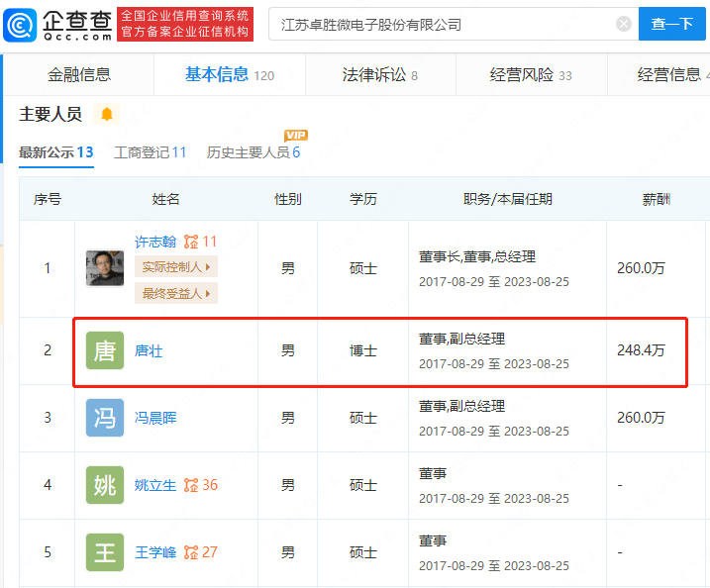Image resolution: width=710 pixels, height=588 pixels.
Task: Open the 历史主要人员 6 sub-tab
Action: (x=254, y=152)
